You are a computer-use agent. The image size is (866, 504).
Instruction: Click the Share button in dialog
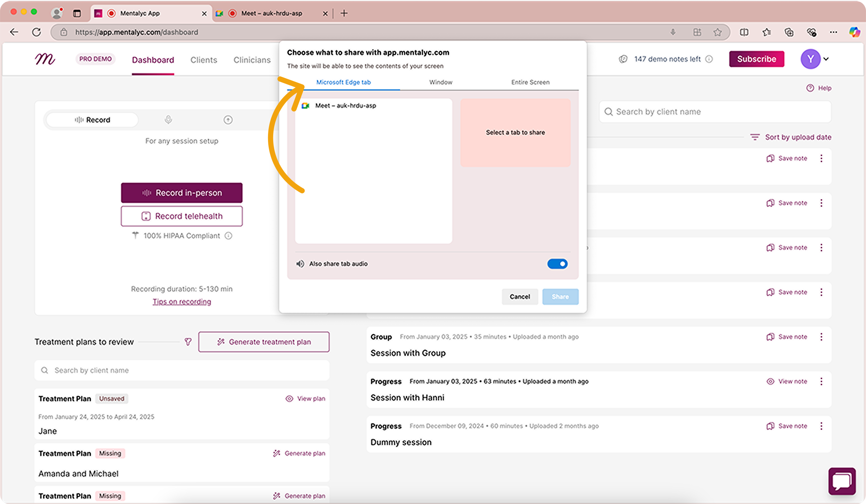pos(560,297)
